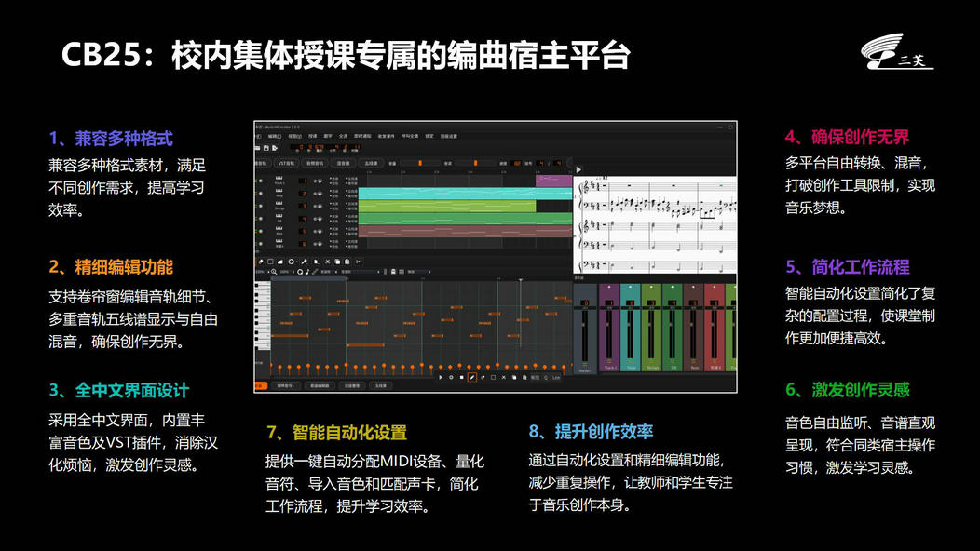Click the music note icon in piano roll toolbar
The height and width of the screenshot is (551, 980).
coord(307,272)
